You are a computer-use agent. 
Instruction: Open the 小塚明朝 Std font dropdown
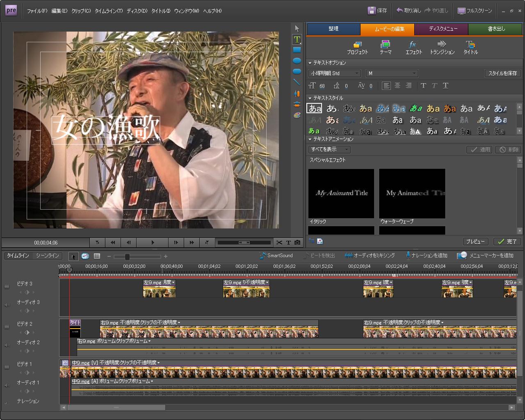tap(334, 73)
